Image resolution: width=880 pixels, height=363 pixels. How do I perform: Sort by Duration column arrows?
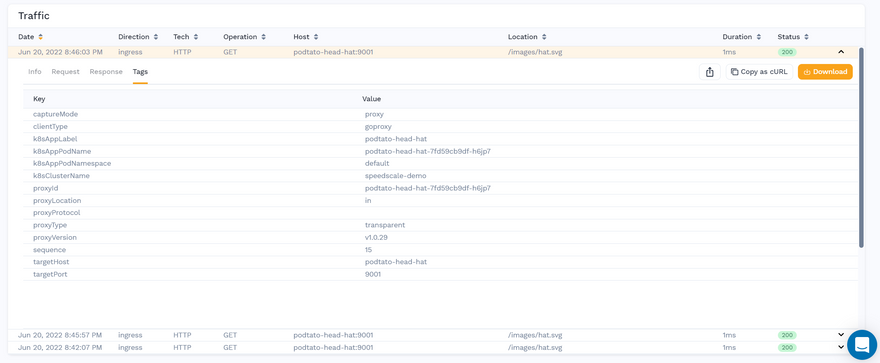tap(758, 37)
